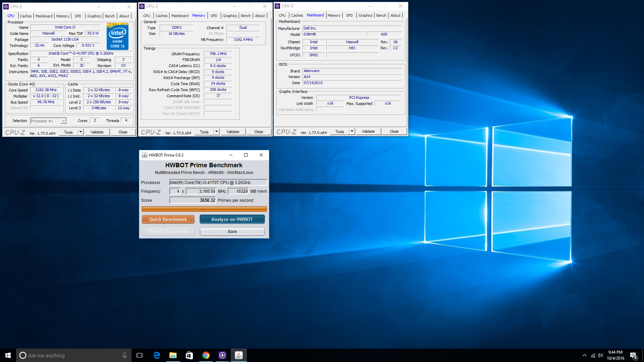Click the orange HWBOT benchmark progress bar
Screen dimensions: 644x362
tap(204, 209)
